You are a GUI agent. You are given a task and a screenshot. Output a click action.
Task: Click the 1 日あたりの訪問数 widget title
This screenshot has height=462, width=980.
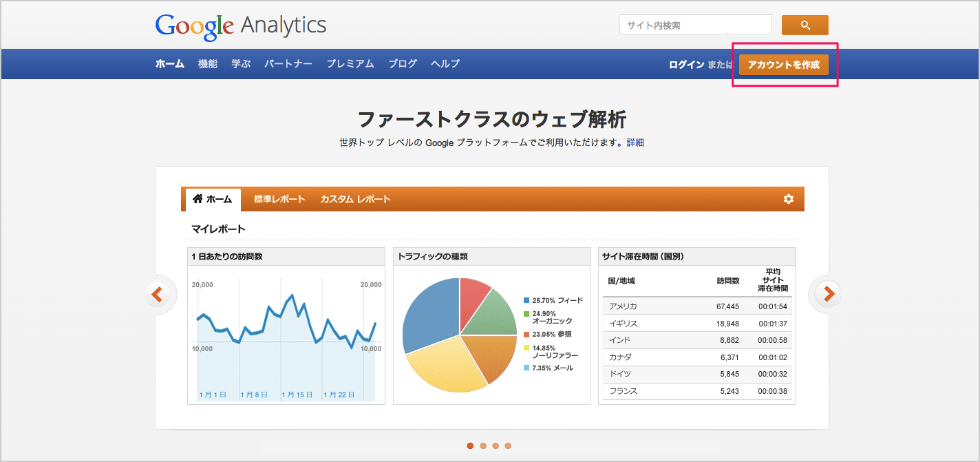pos(227,257)
